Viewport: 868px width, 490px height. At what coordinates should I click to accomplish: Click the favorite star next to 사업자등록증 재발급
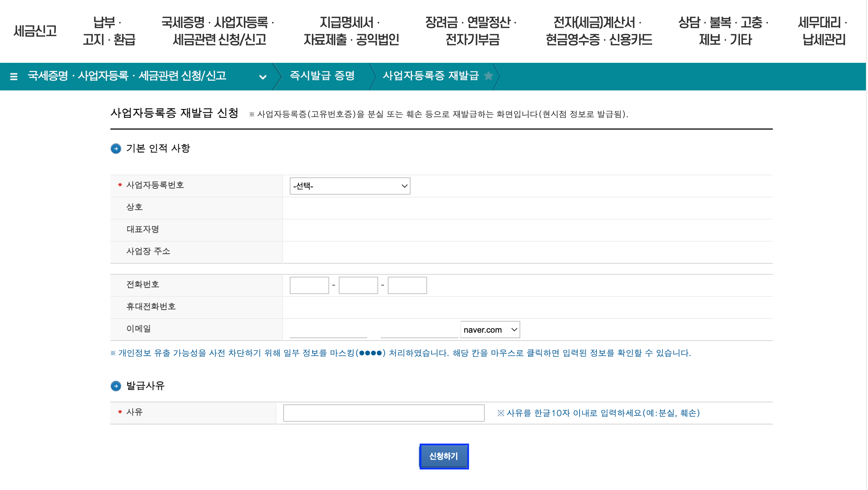click(x=489, y=77)
